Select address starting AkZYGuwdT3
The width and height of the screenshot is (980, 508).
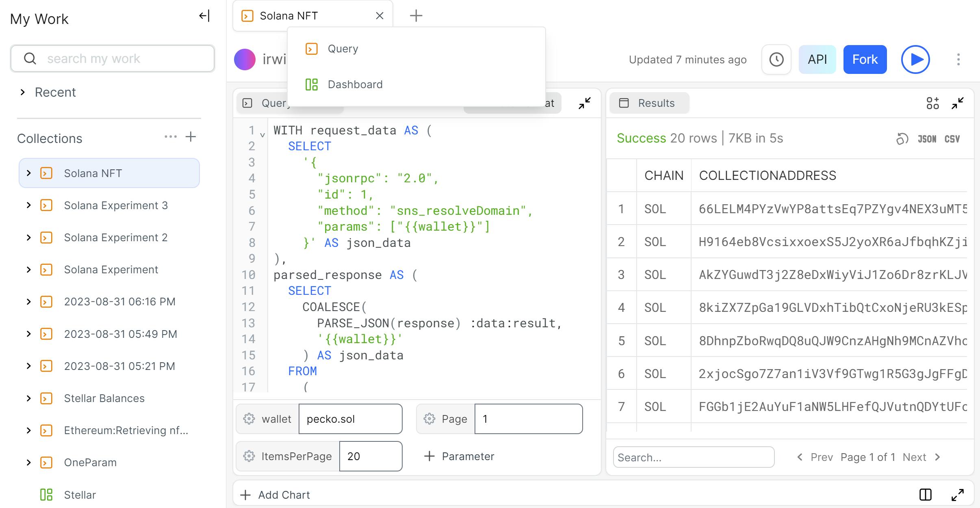tap(833, 275)
